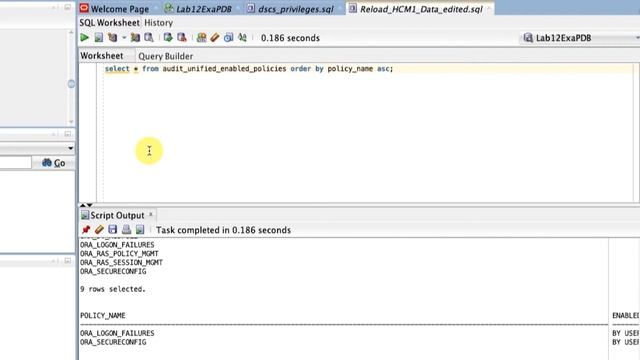Image resolution: width=640 pixels, height=360 pixels.
Task: Click the left panel scrollbar up arrow
Action: pyautogui.click(x=71, y=32)
